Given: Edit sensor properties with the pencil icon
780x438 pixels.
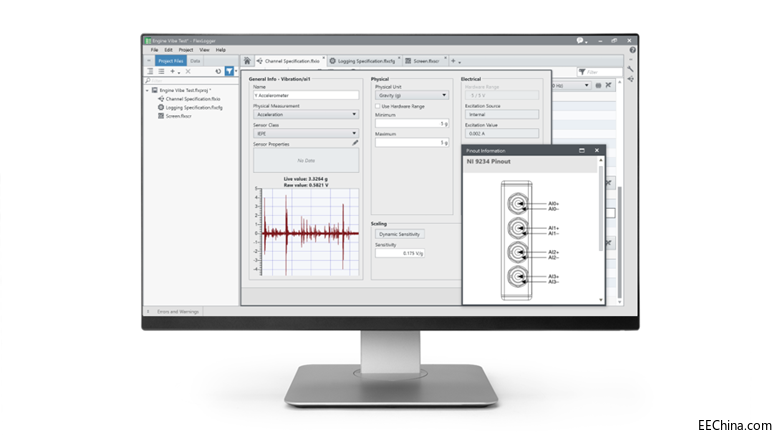Looking at the screenshot, I should click(x=355, y=143).
